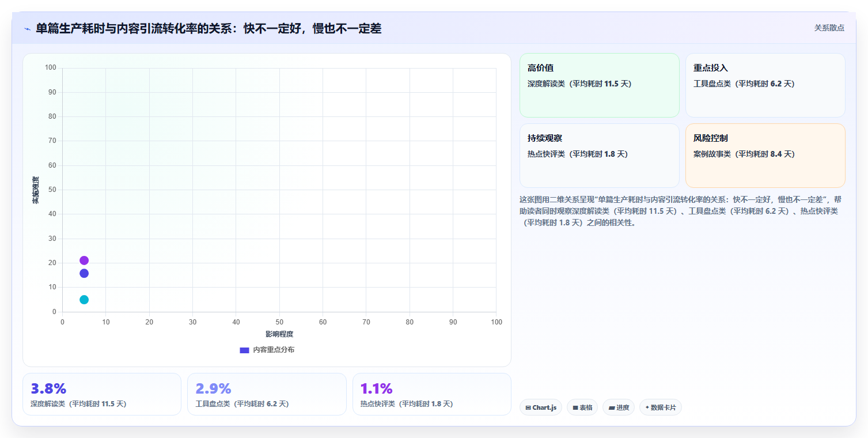Click 热点快评类 label under 1.1%

[407, 404]
